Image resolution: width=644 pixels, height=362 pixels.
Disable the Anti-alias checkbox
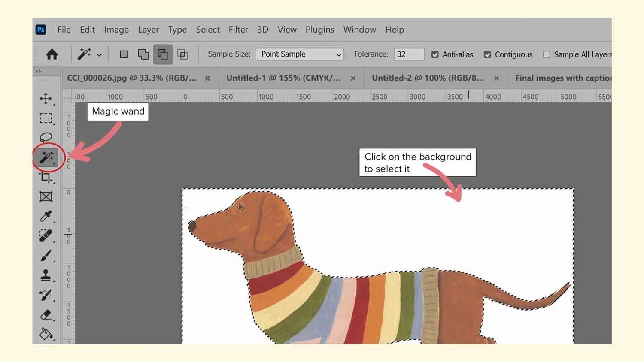435,55
